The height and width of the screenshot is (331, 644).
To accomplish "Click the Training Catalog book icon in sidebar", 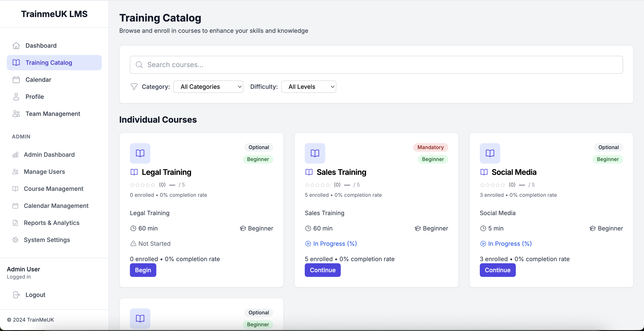I will (16, 62).
